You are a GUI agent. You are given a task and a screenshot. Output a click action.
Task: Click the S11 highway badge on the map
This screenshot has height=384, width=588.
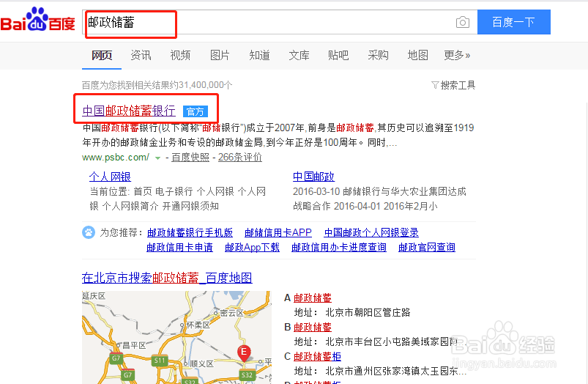coord(160,361)
